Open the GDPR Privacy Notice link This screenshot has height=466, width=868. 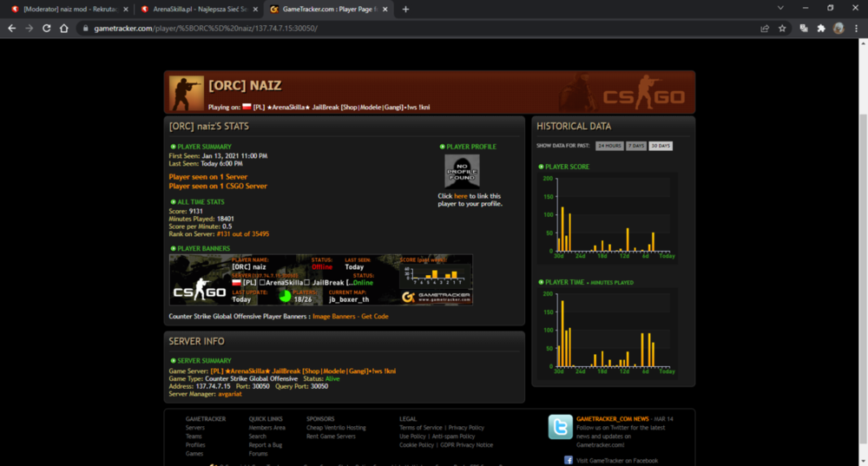click(467, 445)
